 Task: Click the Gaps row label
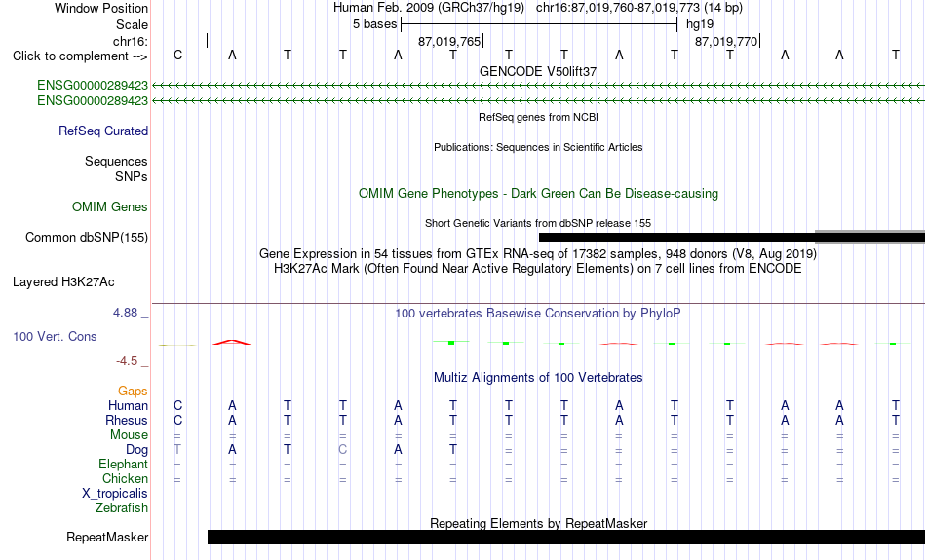133,391
